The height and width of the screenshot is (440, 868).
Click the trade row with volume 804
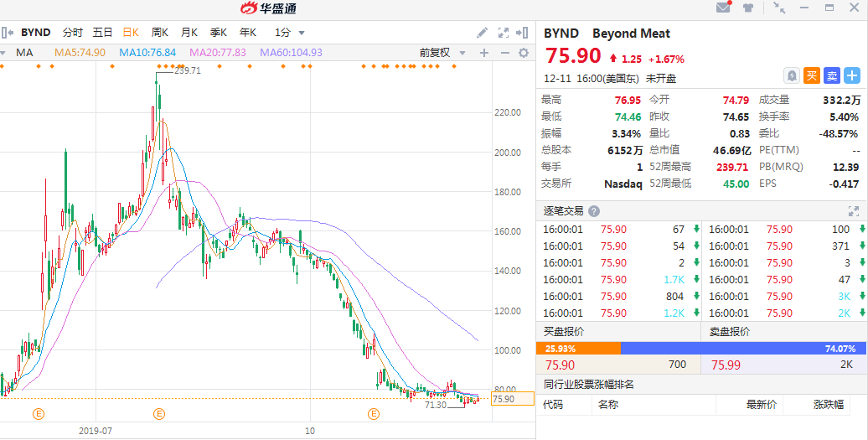click(618, 296)
